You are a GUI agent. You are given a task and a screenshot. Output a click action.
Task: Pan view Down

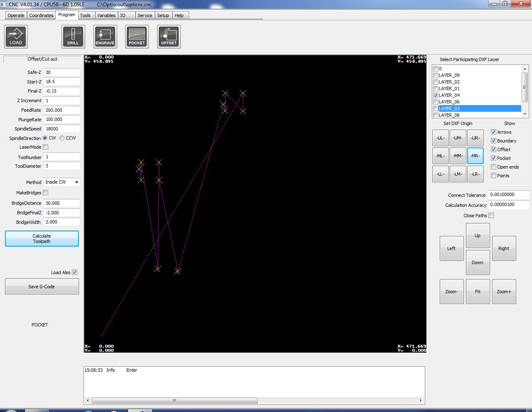coord(478,262)
